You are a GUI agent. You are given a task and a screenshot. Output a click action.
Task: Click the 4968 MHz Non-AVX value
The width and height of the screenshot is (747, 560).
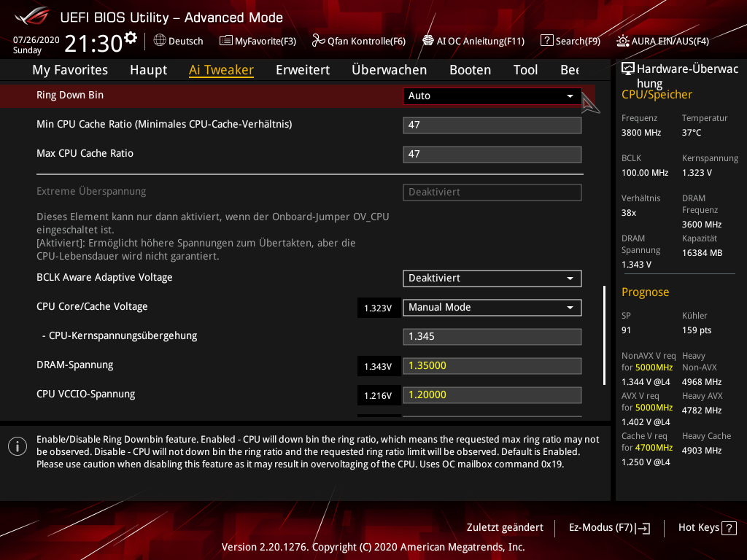[x=702, y=382]
